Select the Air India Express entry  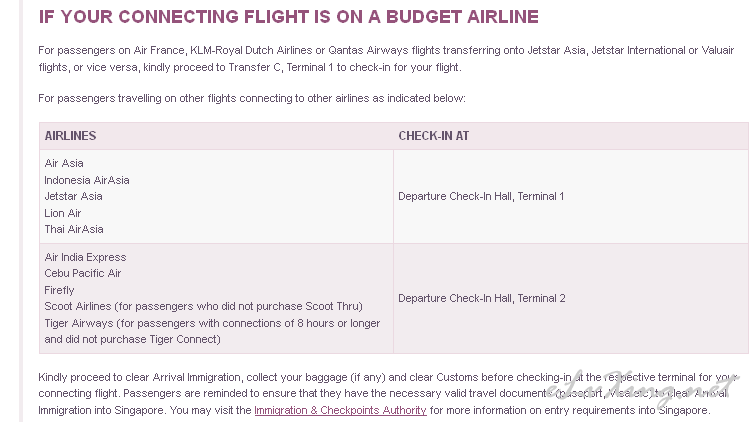(x=85, y=257)
